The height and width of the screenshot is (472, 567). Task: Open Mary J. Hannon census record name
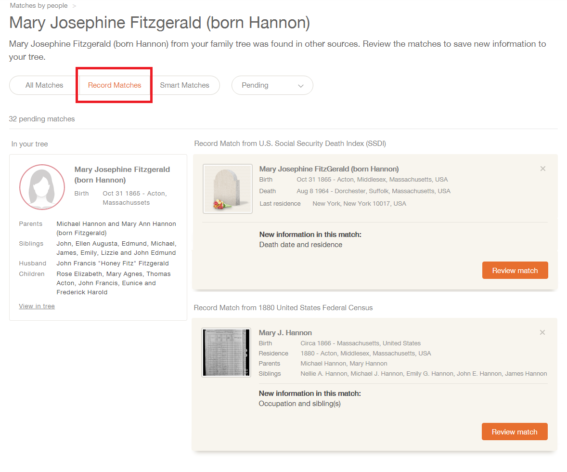pyautogui.click(x=285, y=333)
